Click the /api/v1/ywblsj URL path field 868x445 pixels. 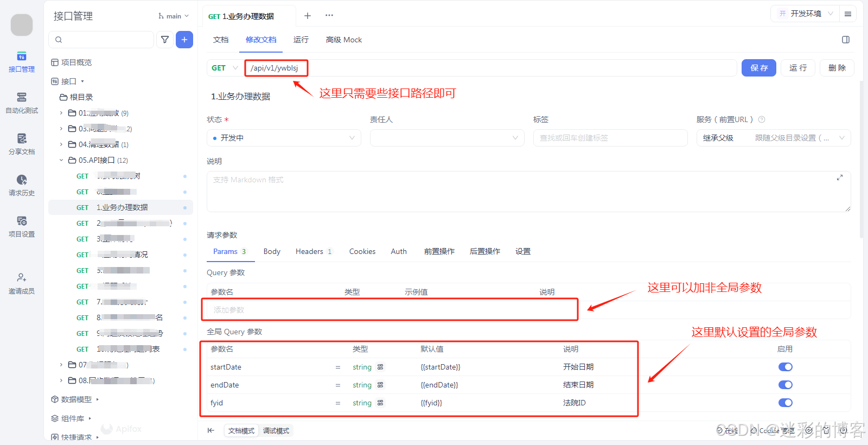[490, 68]
